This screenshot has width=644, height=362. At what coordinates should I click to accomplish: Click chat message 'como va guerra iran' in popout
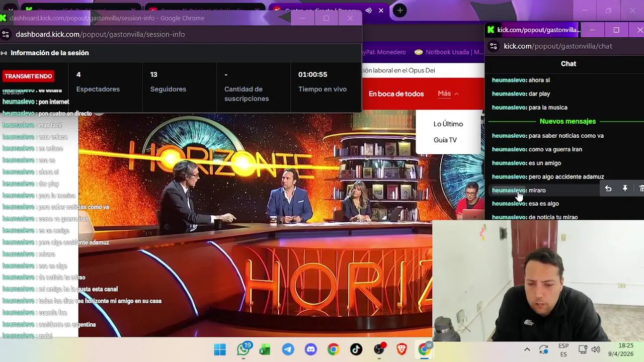tap(555, 149)
